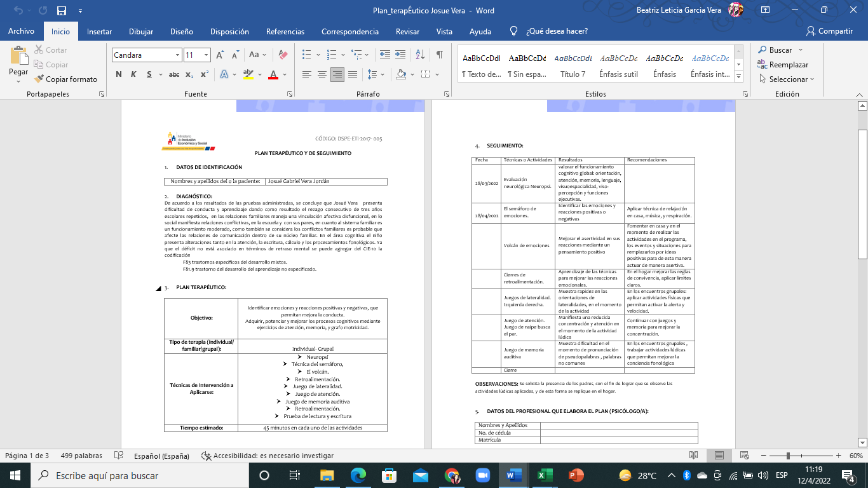This screenshot has height=488, width=868.
Task: Click the Reemplazar icon in Edición
Action: (x=763, y=65)
